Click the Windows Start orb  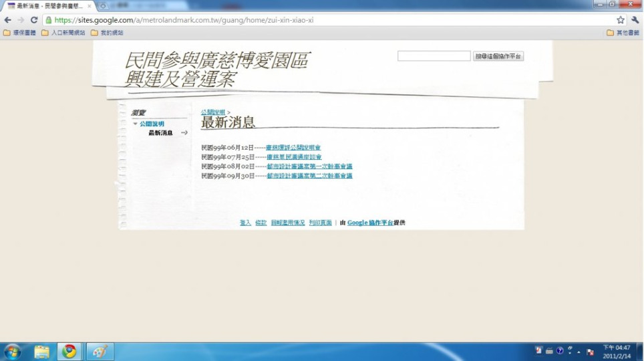pyautogui.click(x=13, y=352)
